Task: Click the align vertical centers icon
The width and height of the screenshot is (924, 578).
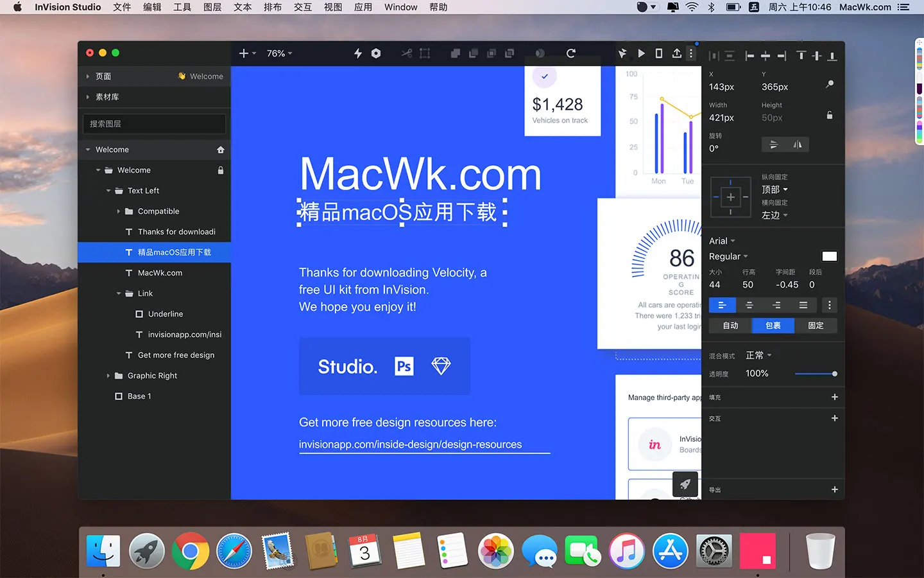Action: click(x=816, y=56)
